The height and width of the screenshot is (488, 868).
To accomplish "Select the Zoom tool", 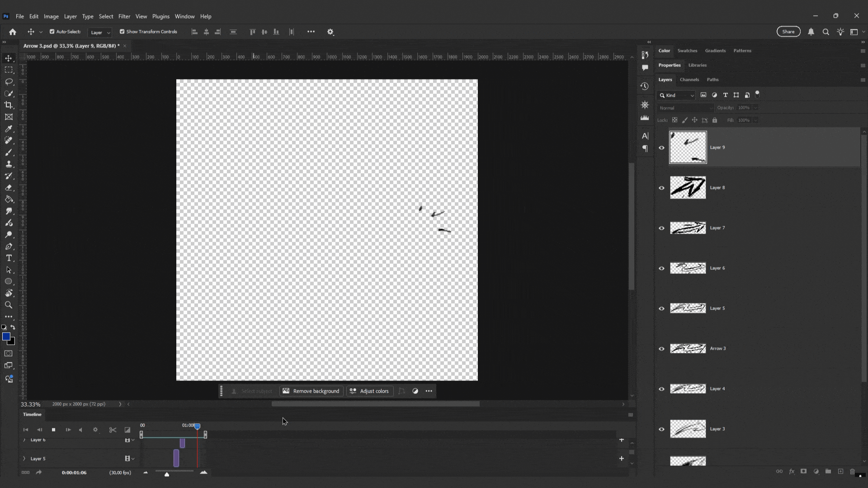I will click(9, 305).
